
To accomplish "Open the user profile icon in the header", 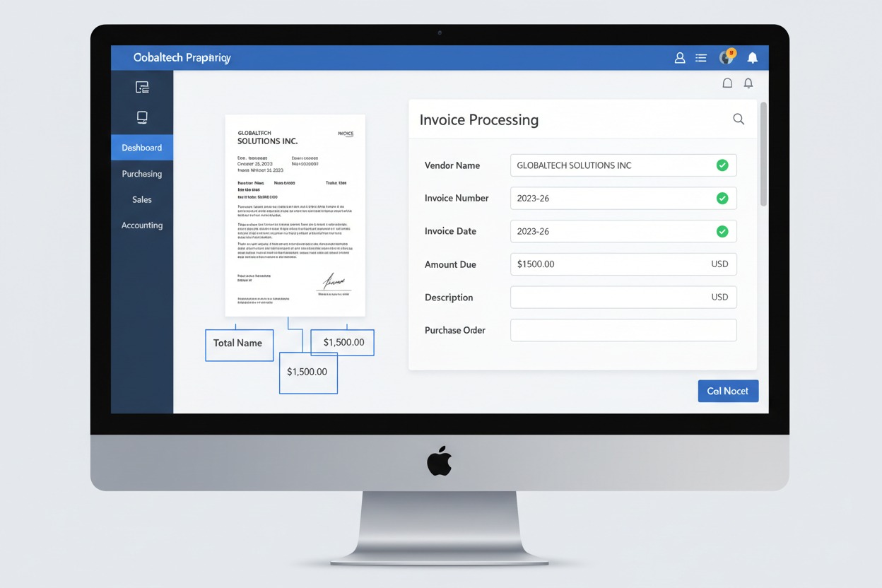I will click(x=680, y=58).
